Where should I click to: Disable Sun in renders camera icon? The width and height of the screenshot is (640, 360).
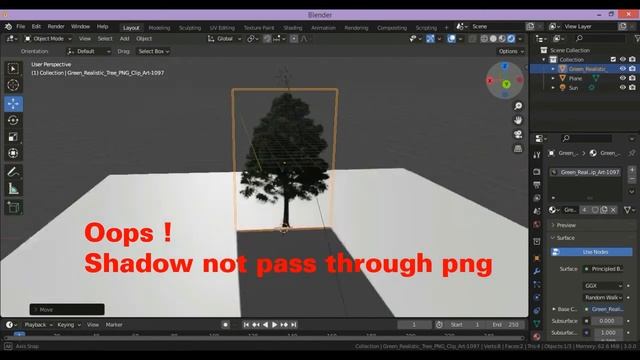coord(632,87)
